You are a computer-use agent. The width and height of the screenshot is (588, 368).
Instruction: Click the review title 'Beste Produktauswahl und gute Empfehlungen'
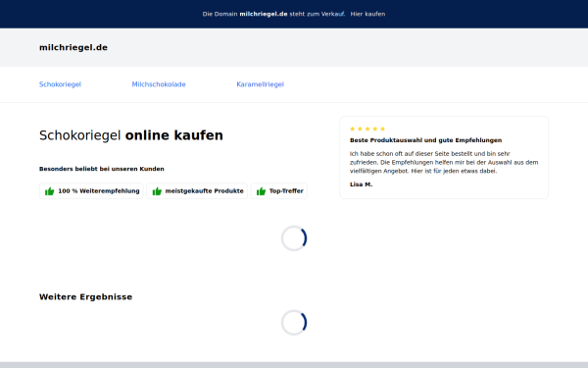tap(425, 140)
